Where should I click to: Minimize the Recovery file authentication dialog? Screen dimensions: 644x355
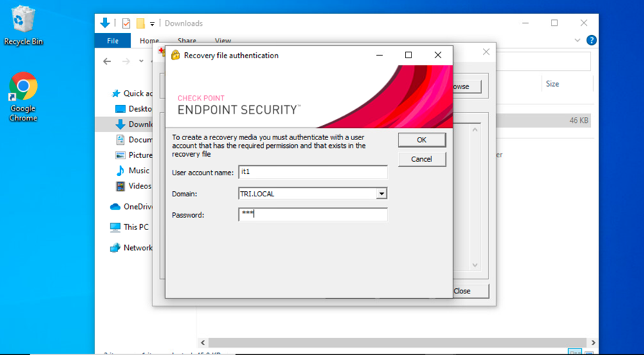click(x=379, y=55)
